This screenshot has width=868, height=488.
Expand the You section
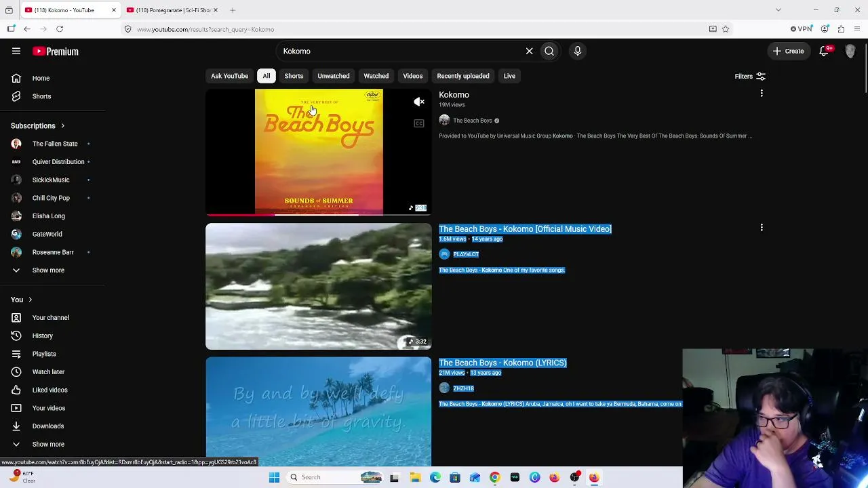coord(22,300)
